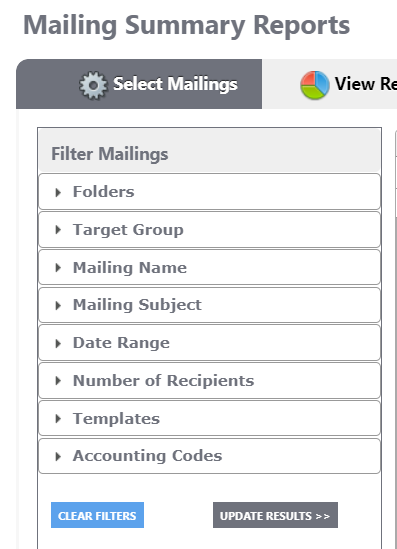Select the Filter Mailings panel header
The width and height of the screenshot is (397, 549).
click(209, 151)
